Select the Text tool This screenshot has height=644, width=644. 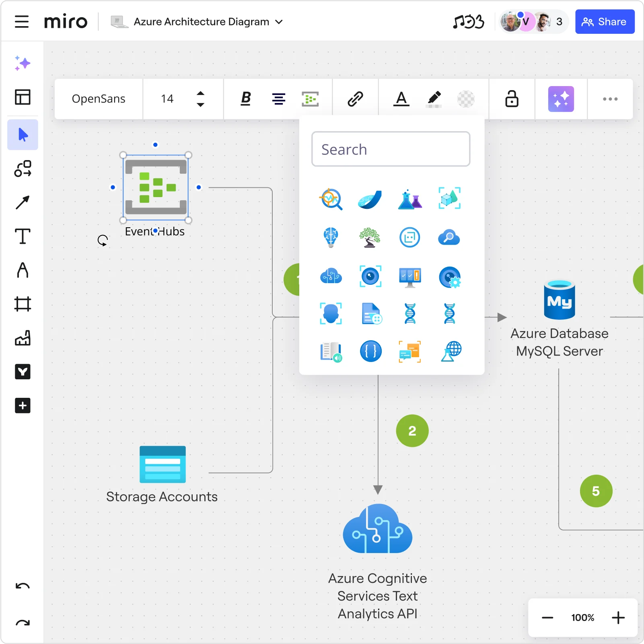[23, 236]
